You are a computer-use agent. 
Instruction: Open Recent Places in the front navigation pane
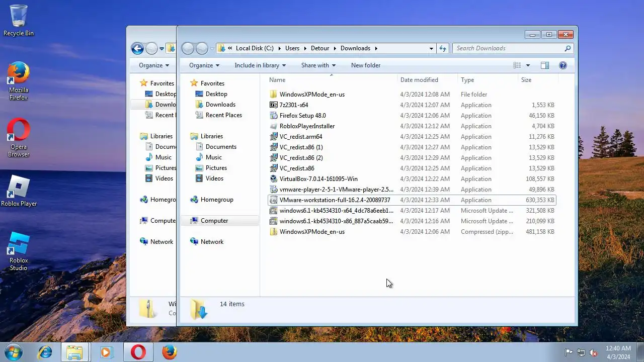pos(223,115)
